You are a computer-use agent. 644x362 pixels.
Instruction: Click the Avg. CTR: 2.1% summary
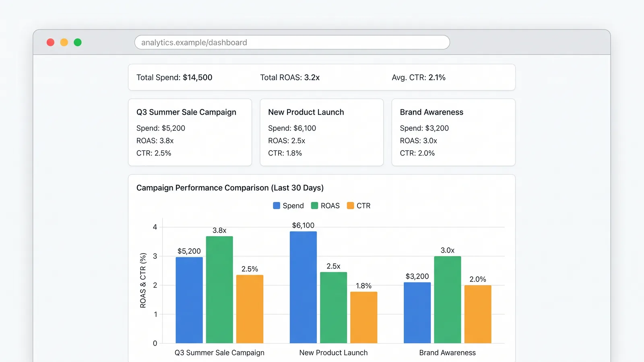419,77
